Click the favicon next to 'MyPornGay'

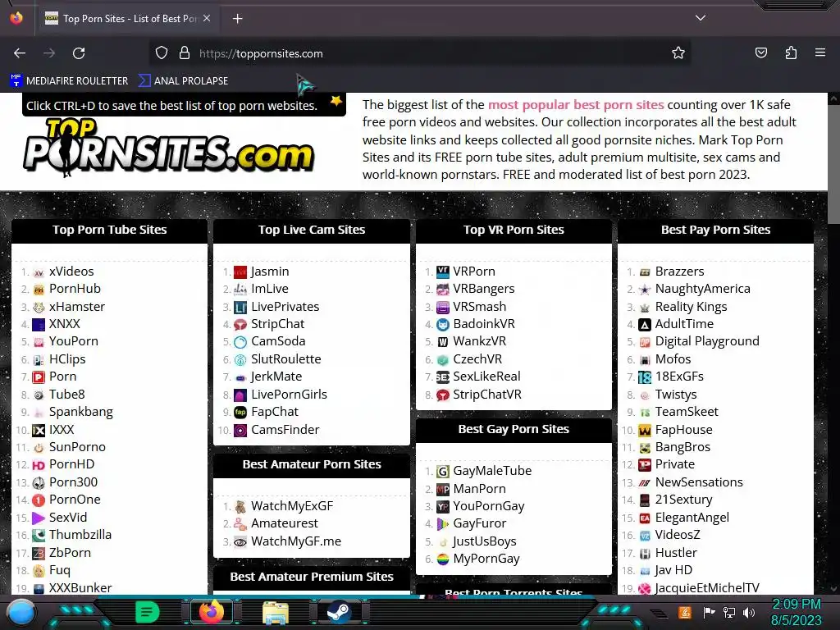[442, 559]
